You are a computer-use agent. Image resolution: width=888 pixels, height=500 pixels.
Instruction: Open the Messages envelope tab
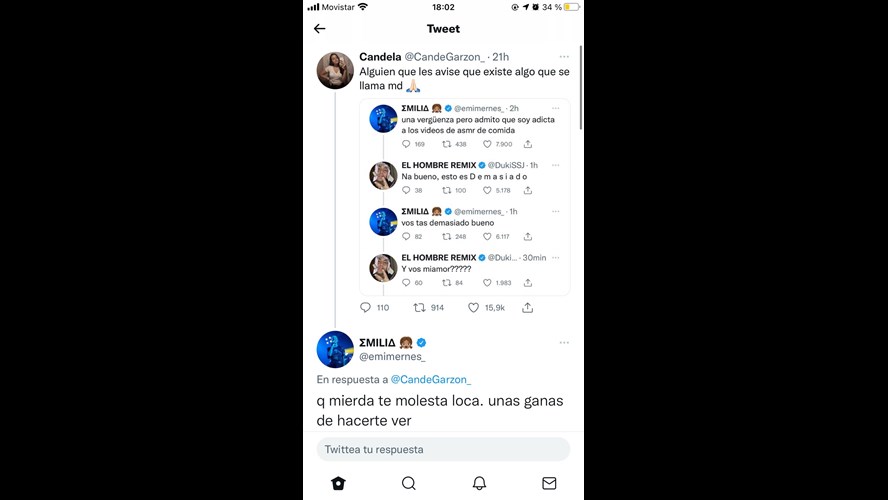click(549, 483)
